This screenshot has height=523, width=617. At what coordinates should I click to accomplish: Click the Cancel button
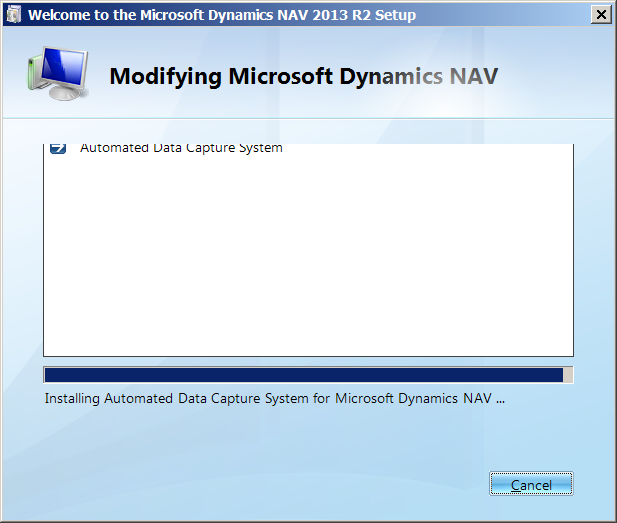531,484
